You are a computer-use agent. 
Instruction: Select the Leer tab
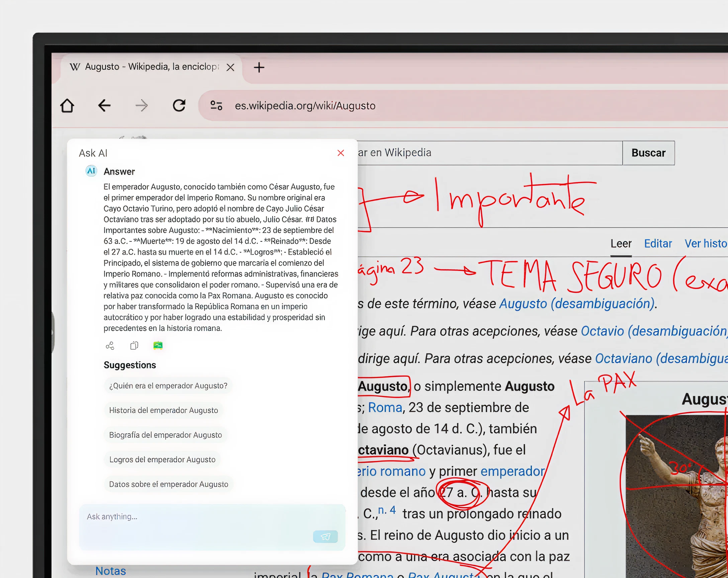click(x=621, y=244)
